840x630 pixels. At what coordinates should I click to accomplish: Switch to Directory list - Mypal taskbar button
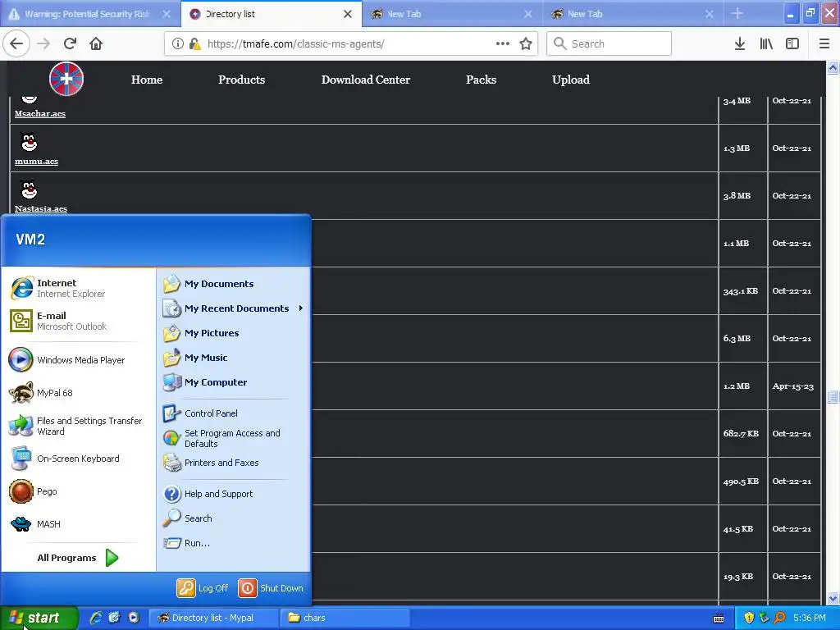click(213, 618)
